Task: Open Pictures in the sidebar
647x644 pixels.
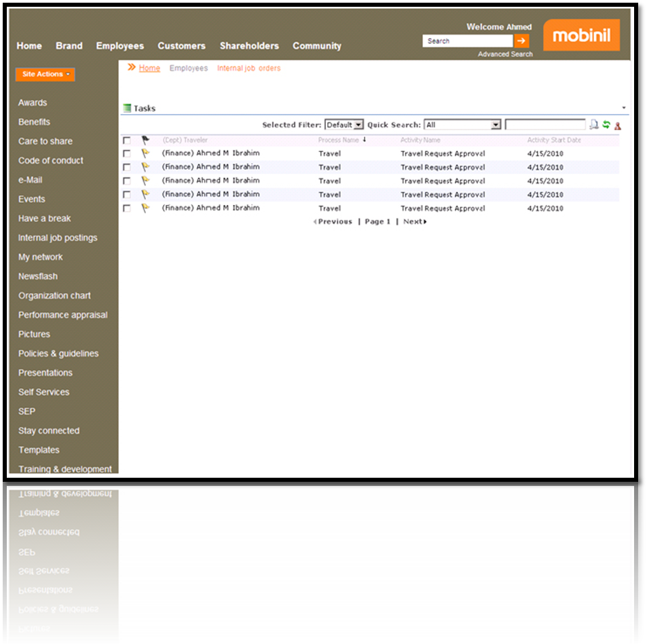Action: pyautogui.click(x=34, y=334)
